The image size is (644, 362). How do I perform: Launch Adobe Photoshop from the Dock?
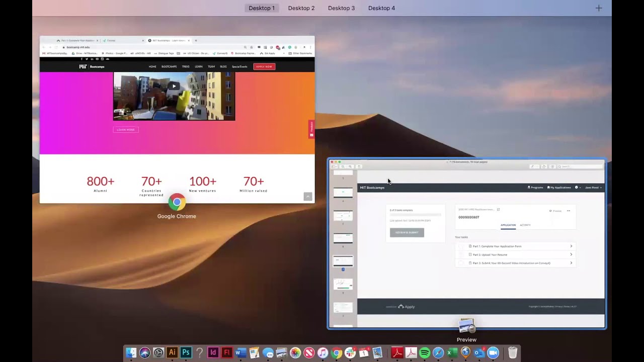186,353
